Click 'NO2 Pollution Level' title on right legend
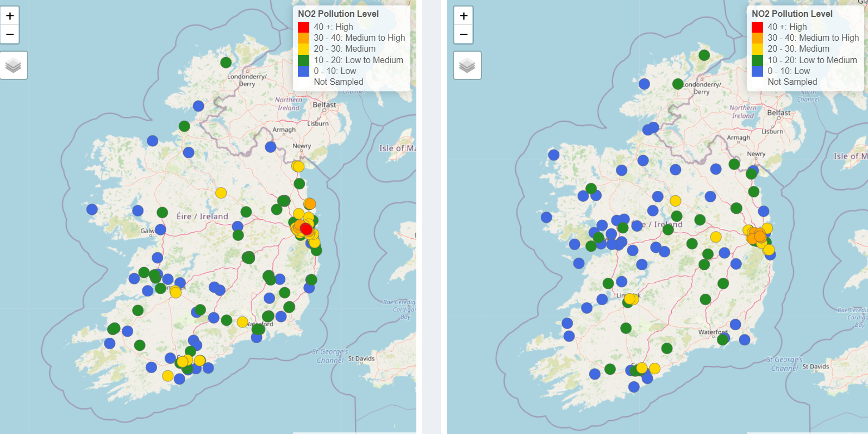Viewport: 868px width, 434px height. [x=792, y=14]
